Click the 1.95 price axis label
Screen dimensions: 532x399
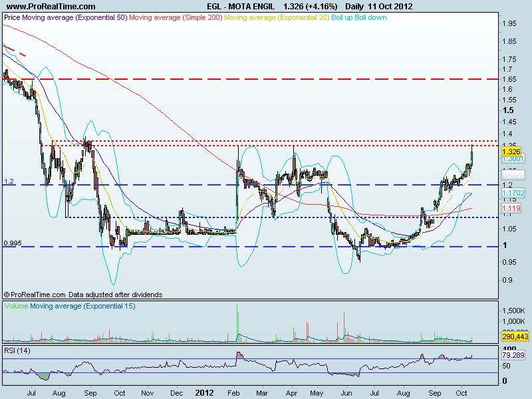(509, 23)
